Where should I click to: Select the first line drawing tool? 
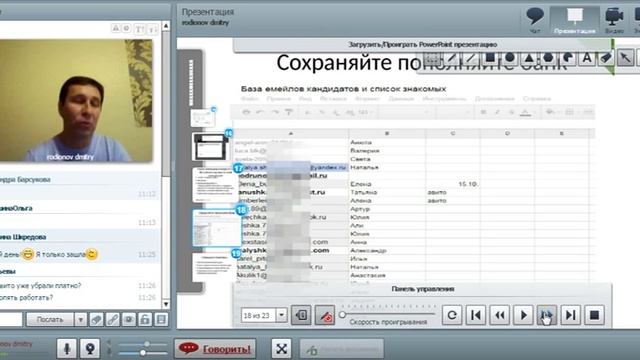click(x=452, y=58)
